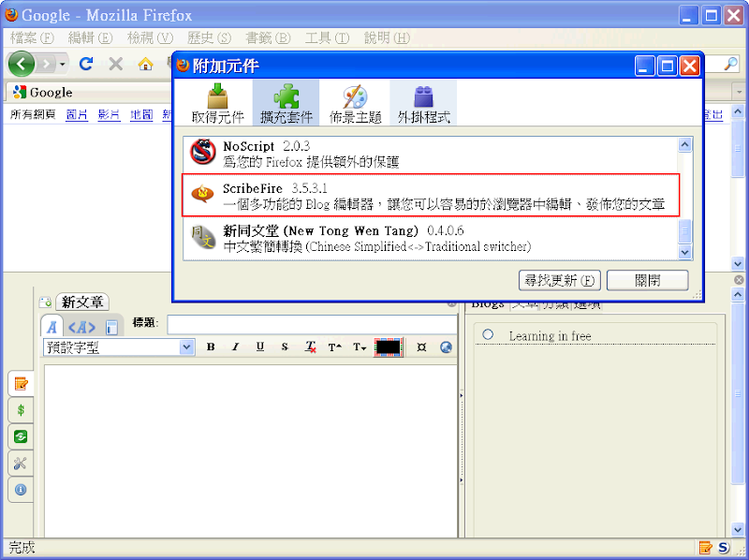Click the 新同文堂 extension icon
The height and width of the screenshot is (560, 749).
point(203,237)
